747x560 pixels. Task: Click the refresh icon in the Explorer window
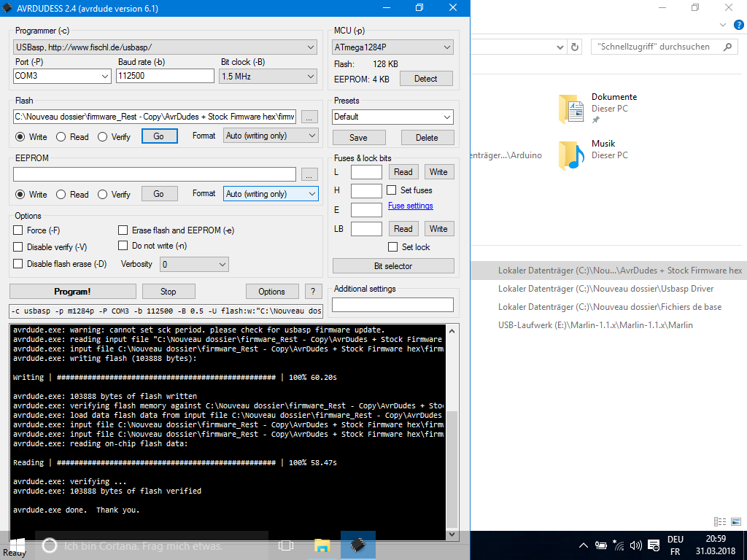point(575,47)
